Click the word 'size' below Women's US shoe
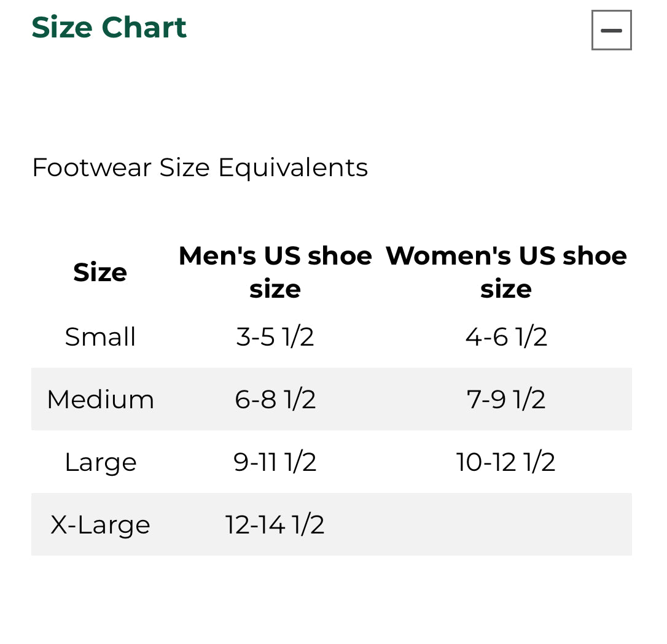This screenshot has width=667, height=644. [506, 289]
